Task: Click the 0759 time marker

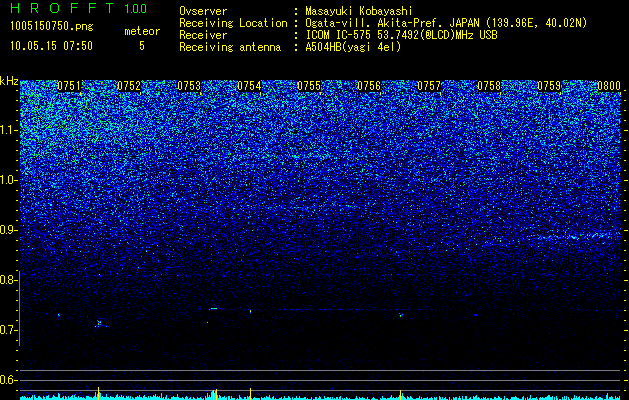Action: (x=549, y=86)
